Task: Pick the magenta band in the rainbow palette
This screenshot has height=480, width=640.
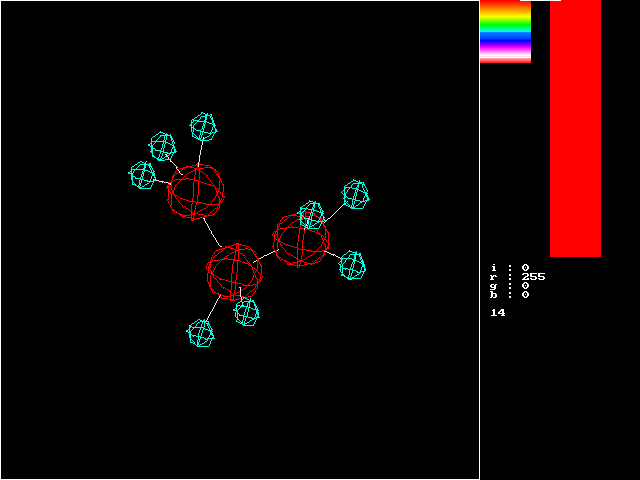Action: 505,50
